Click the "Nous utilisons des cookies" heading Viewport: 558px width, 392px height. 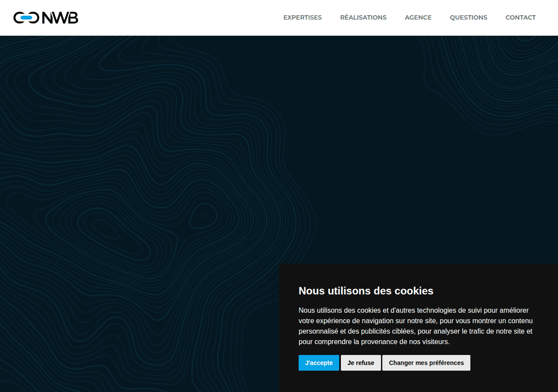pos(366,291)
